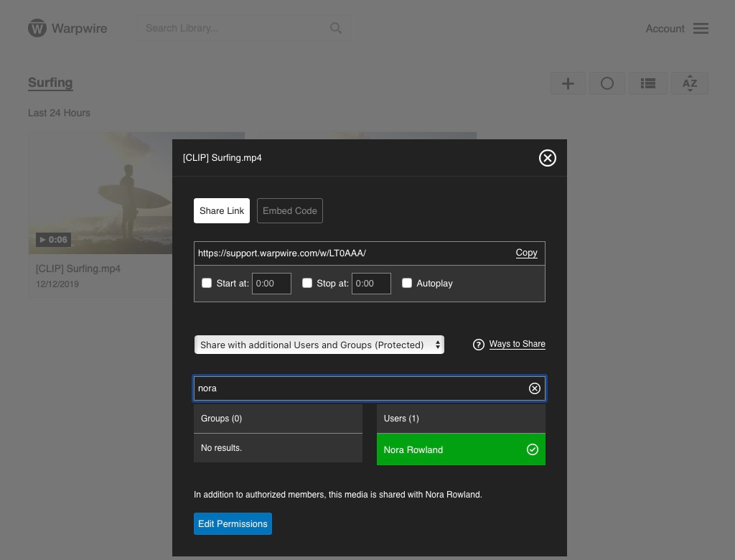
Task: Click the circle select button
Action: coord(607,83)
